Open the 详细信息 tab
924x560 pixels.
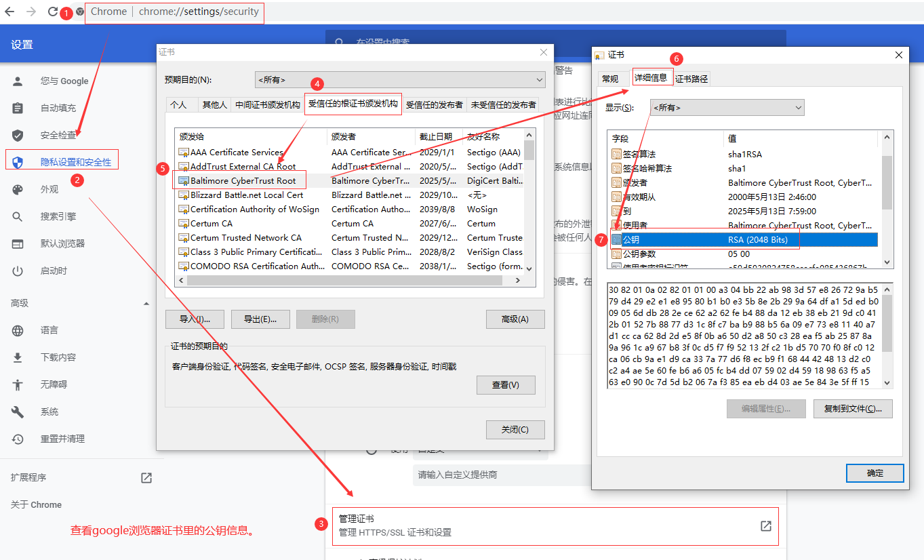click(651, 77)
